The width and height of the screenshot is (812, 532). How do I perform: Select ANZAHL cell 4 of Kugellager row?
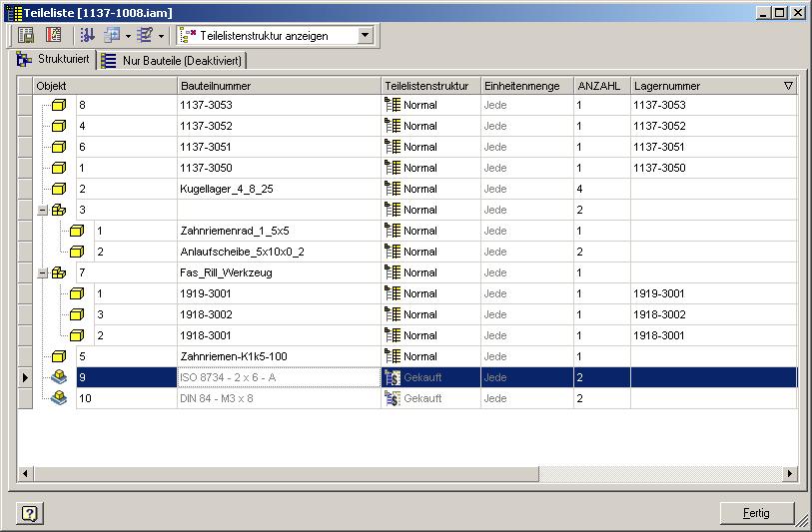[x=602, y=189]
